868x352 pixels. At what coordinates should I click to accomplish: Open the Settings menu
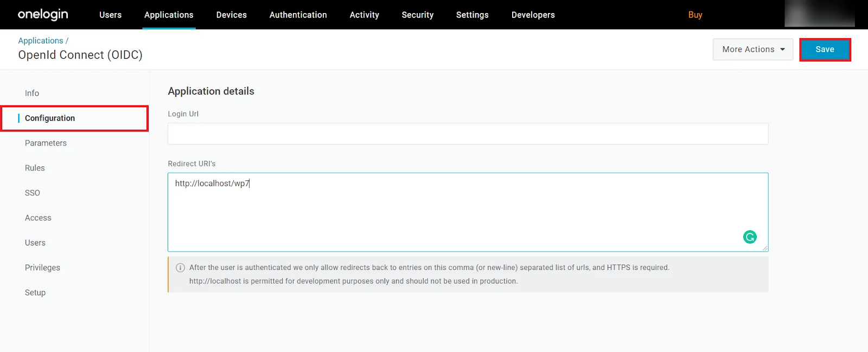coord(472,15)
